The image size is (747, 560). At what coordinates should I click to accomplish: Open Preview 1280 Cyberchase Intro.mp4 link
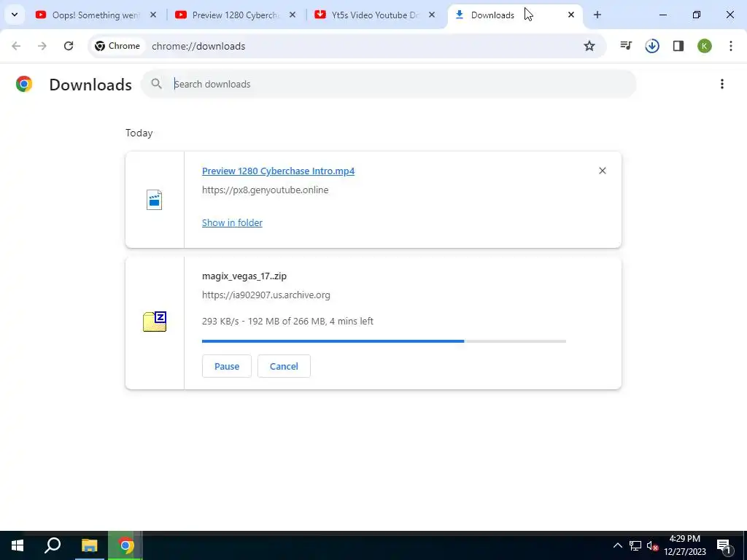pos(278,171)
